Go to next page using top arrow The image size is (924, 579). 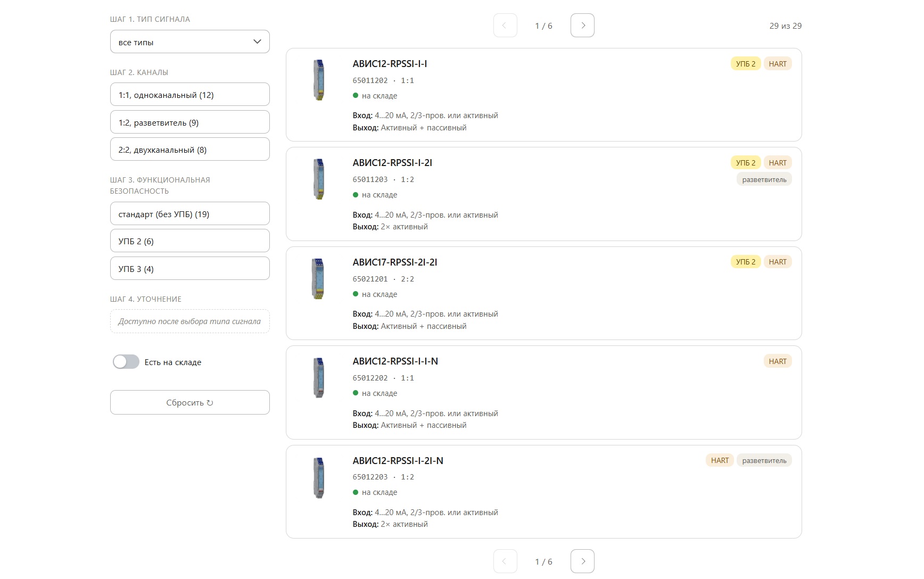(582, 26)
